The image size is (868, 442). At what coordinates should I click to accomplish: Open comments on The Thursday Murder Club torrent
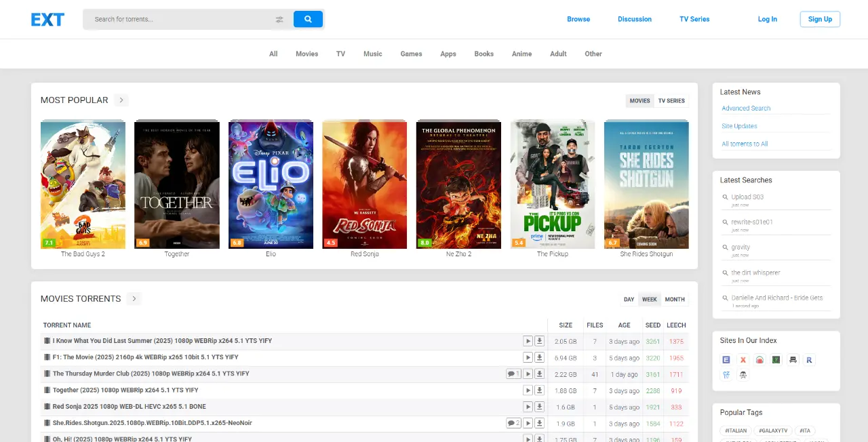(513, 374)
